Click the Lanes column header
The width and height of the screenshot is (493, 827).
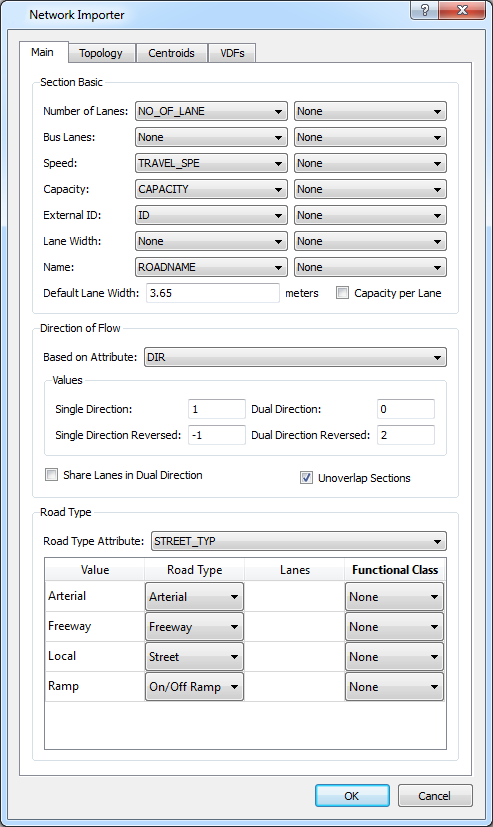295,570
